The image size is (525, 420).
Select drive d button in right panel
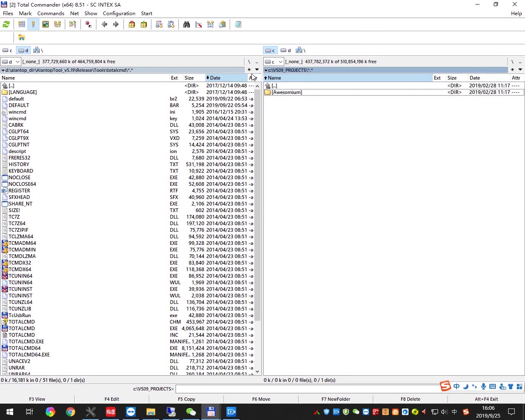click(x=286, y=50)
